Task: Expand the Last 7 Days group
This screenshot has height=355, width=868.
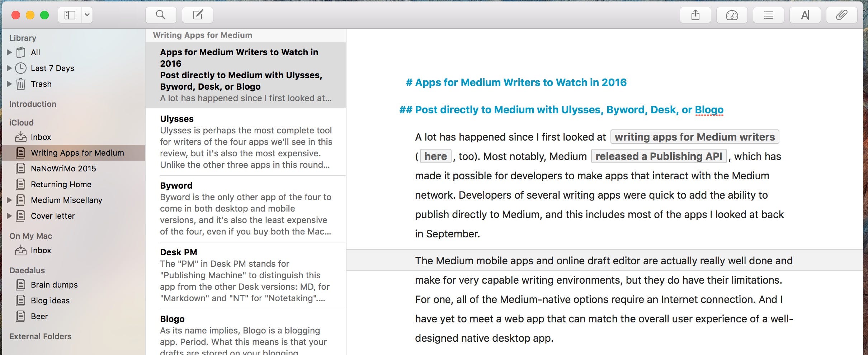Action: pos(9,68)
